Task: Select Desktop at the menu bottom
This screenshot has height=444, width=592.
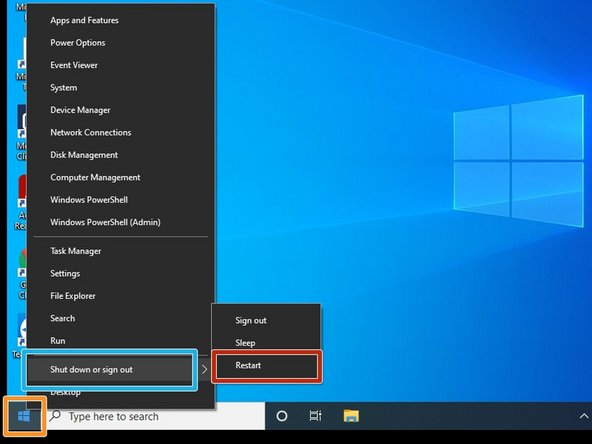Action: pyautogui.click(x=121, y=393)
